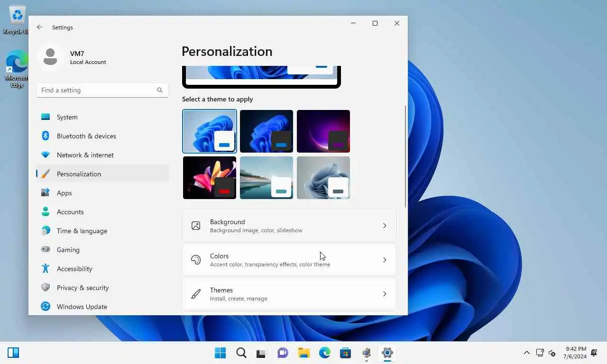This screenshot has height=364, width=607.
Task: Apply the gray Flow theme
Action: 323,178
